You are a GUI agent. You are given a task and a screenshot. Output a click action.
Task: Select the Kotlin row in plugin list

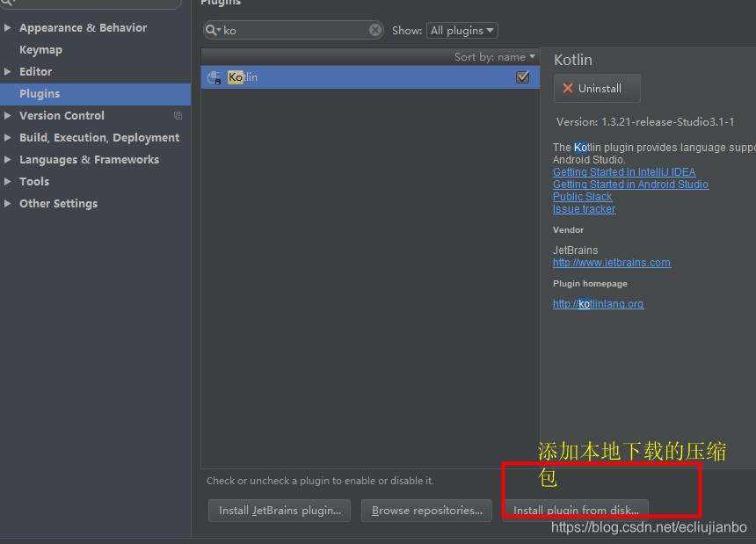click(x=370, y=77)
